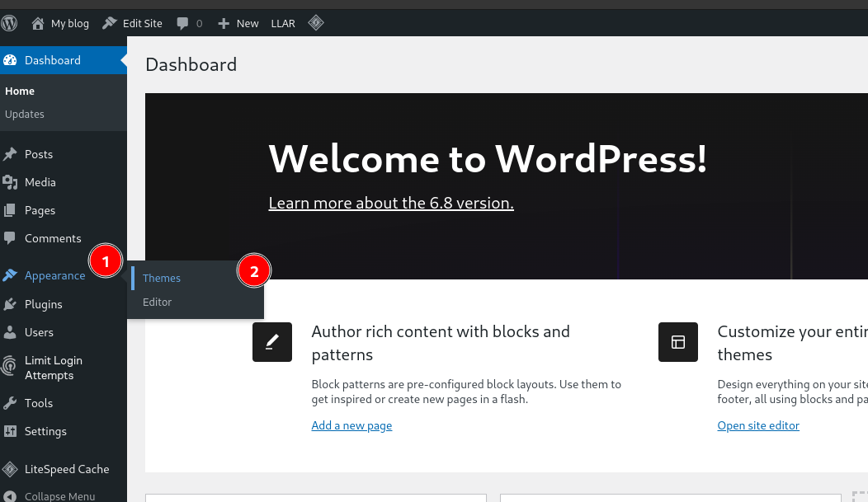Click the Settings sliders icon in sidebar
The height and width of the screenshot is (502, 868).
13,431
